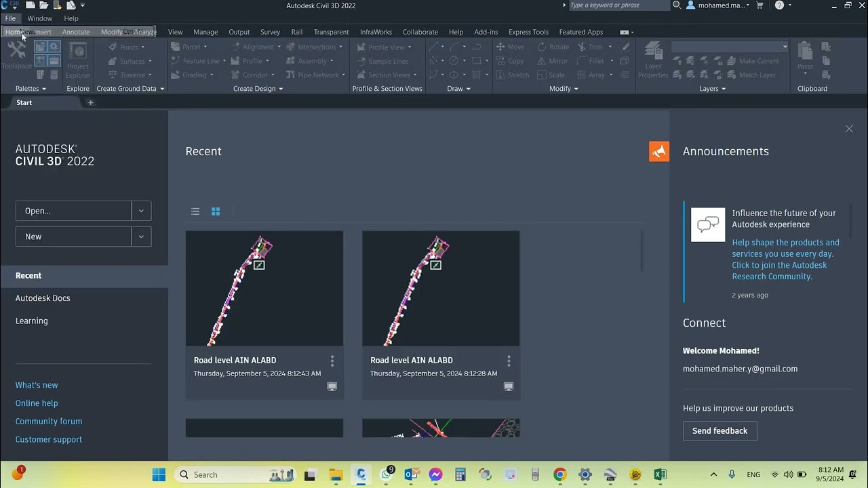The width and height of the screenshot is (868, 488).
Task: Switch to the Annotate ribbon tab
Action: [x=76, y=32]
